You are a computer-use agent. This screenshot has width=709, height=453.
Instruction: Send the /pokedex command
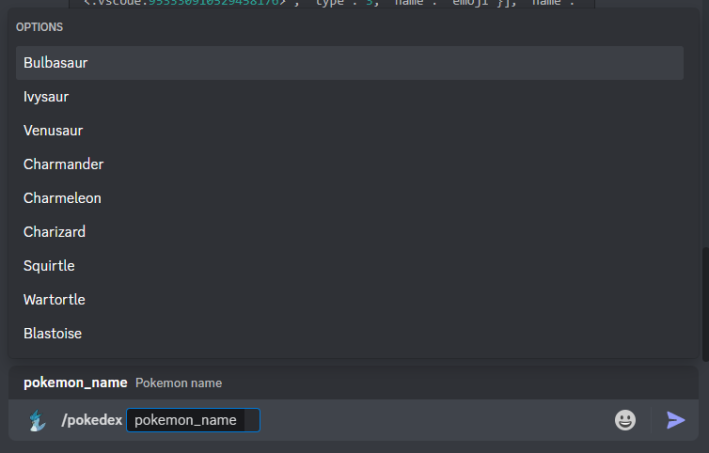[x=676, y=420]
